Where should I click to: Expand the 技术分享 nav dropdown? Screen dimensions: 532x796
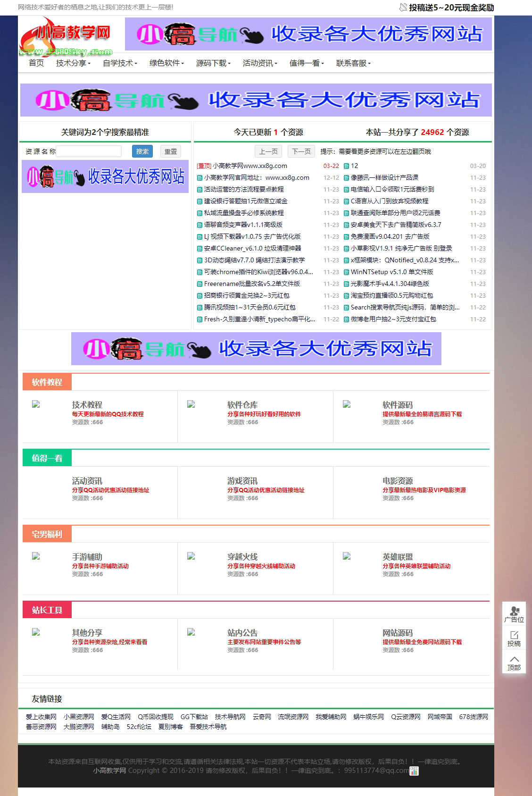tap(73, 63)
